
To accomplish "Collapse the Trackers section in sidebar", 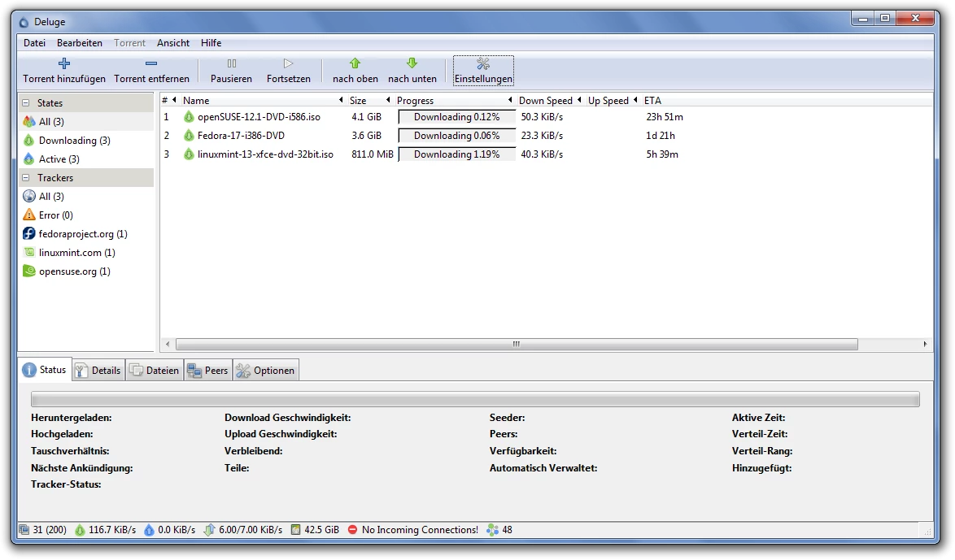I will click(26, 178).
